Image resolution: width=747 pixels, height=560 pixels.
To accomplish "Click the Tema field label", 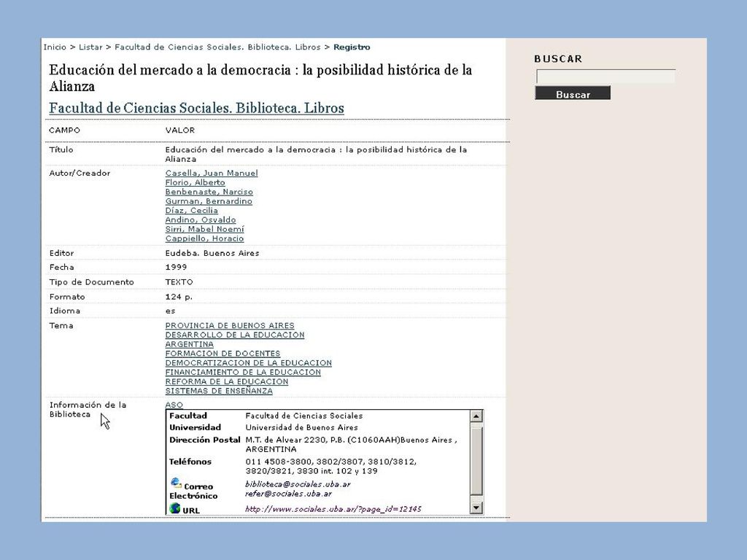I will pos(61,326).
